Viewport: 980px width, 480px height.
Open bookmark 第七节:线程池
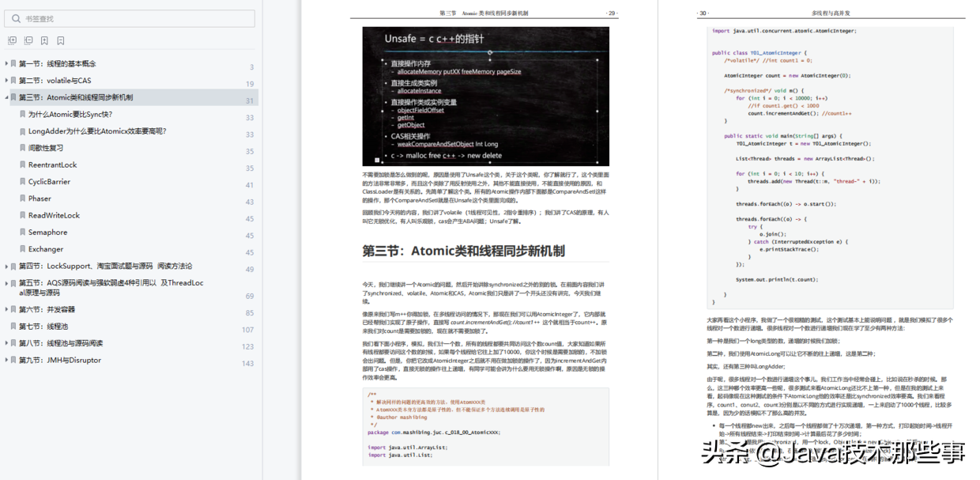coord(43,327)
